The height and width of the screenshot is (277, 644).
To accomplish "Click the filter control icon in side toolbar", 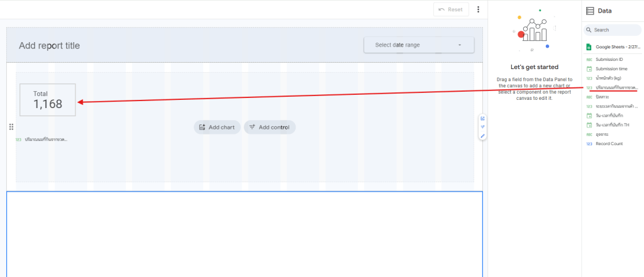I will (482, 127).
